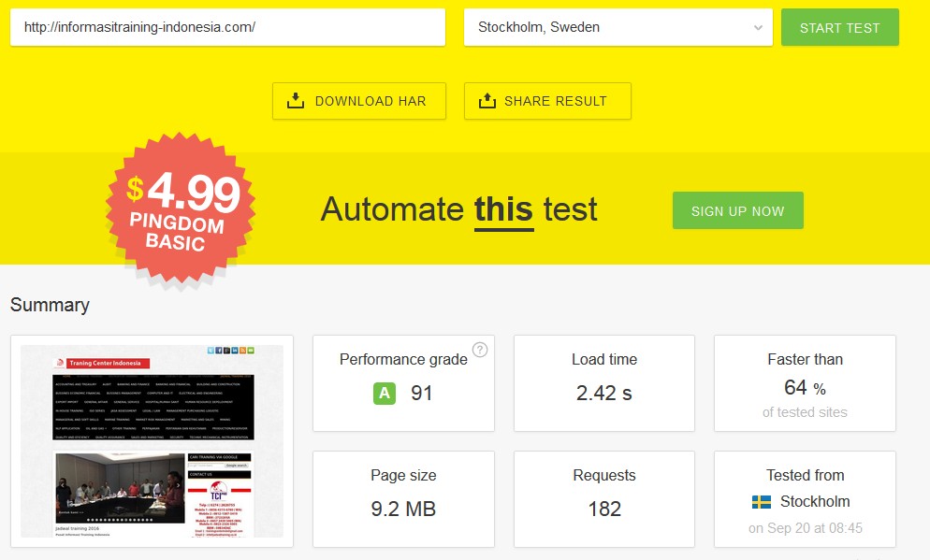Image resolution: width=930 pixels, height=560 pixels.
Task: Click the Faster than label
Action: 805,359
